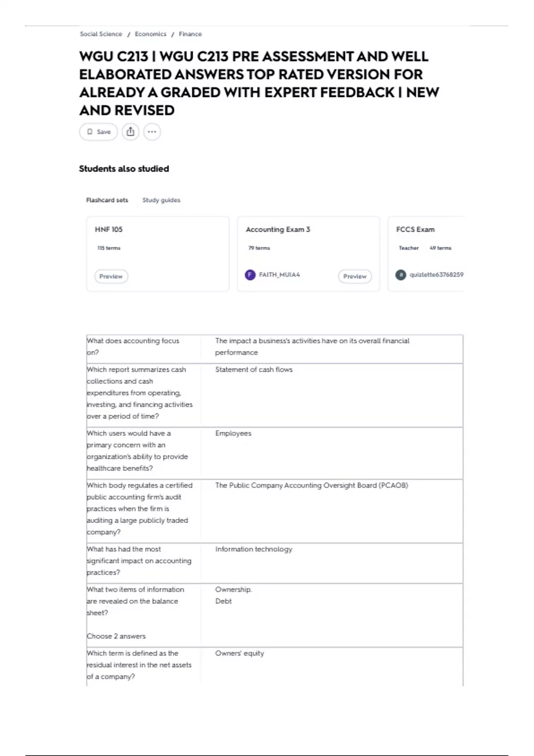The height and width of the screenshot is (756, 534).
Task: Click the "Information technology" definition
Action: coord(254,549)
